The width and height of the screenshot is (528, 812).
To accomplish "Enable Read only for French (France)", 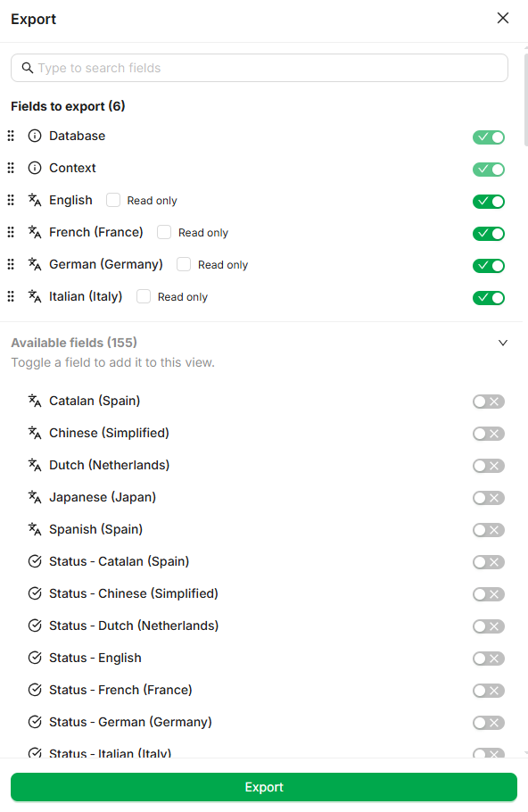I will [x=164, y=232].
